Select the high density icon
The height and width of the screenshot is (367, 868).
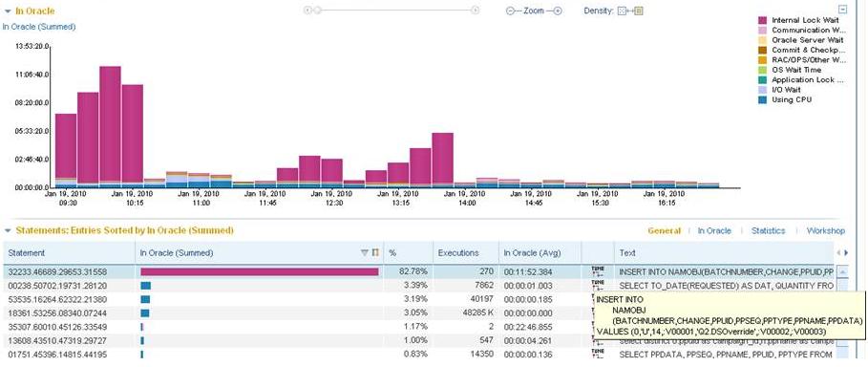[638, 11]
